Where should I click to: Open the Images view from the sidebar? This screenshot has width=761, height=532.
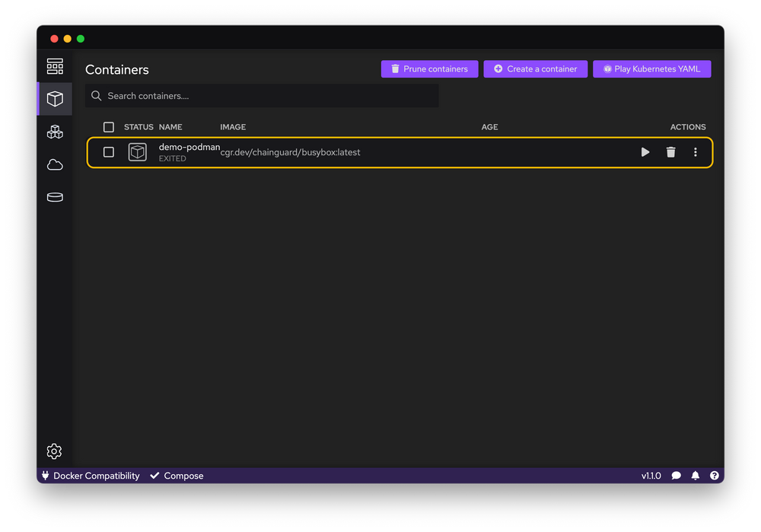click(54, 164)
